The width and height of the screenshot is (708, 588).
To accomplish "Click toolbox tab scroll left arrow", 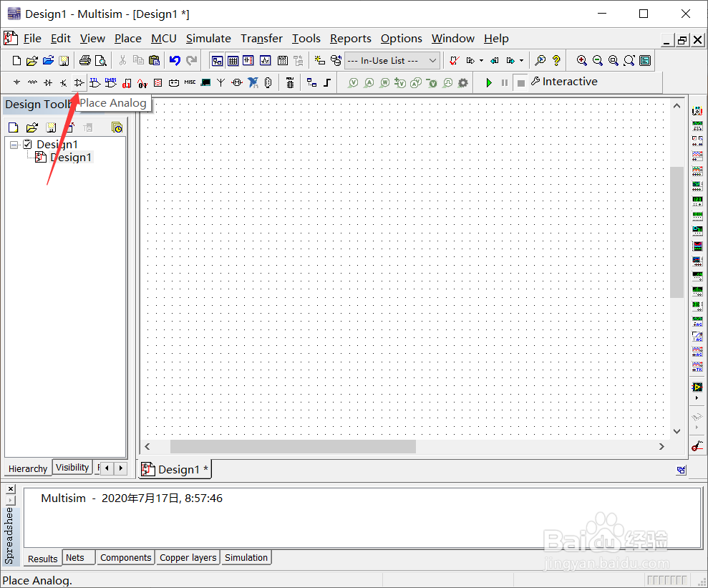I will (x=107, y=468).
